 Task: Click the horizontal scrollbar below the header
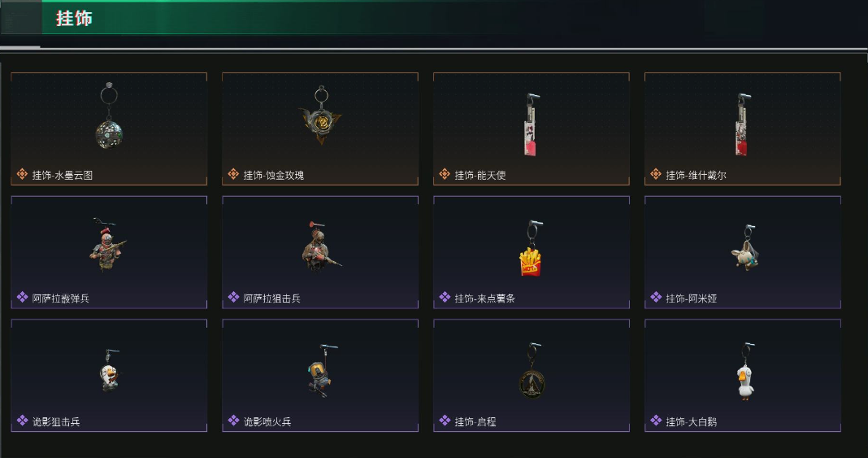click(x=20, y=48)
